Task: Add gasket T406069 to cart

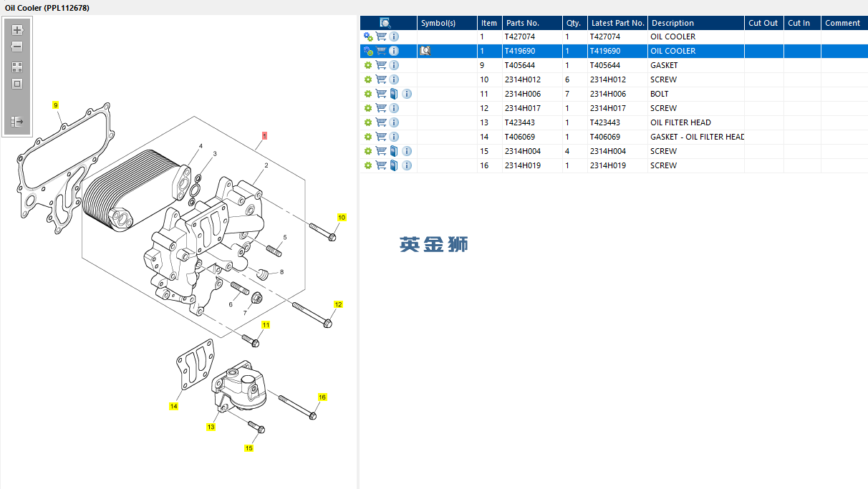Action: [x=381, y=137]
